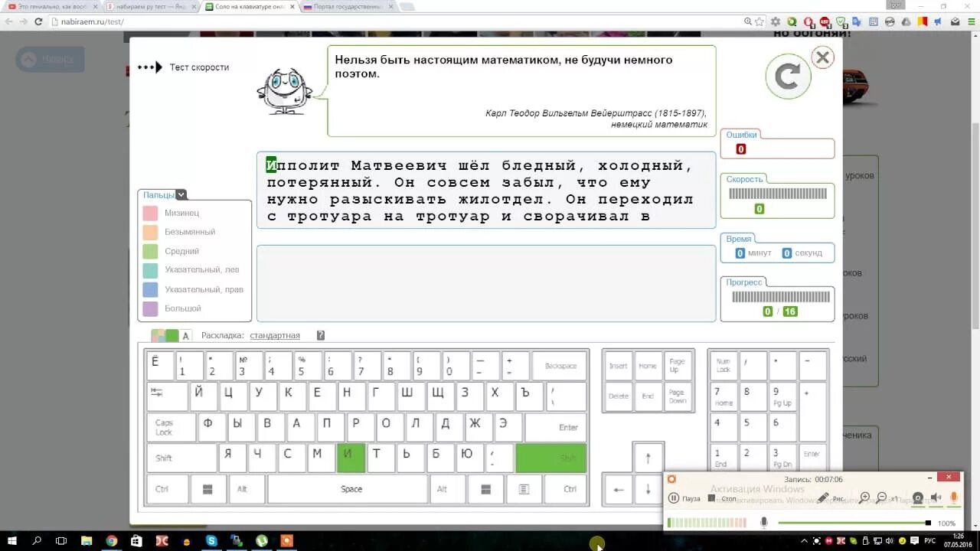Open the gear extension icon in the toolbar
980x551 pixels.
pyautogui.click(x=775, y=21)
